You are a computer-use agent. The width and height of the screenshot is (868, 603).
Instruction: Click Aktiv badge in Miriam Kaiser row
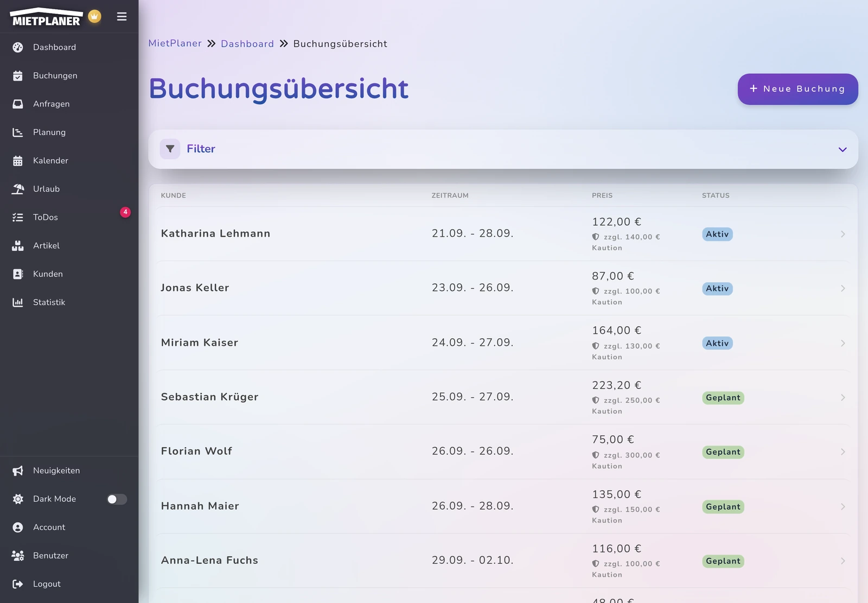coord(717,343)
